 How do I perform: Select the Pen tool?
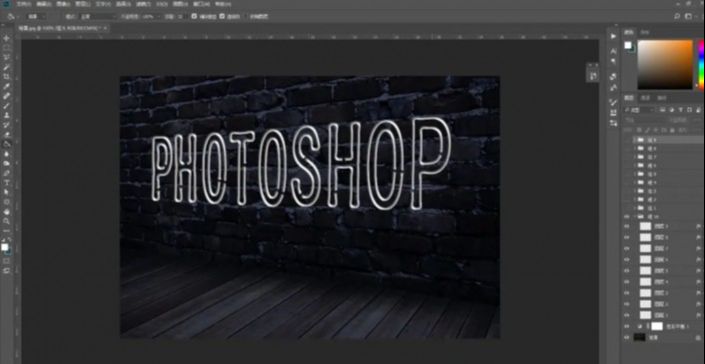[6, 173]
